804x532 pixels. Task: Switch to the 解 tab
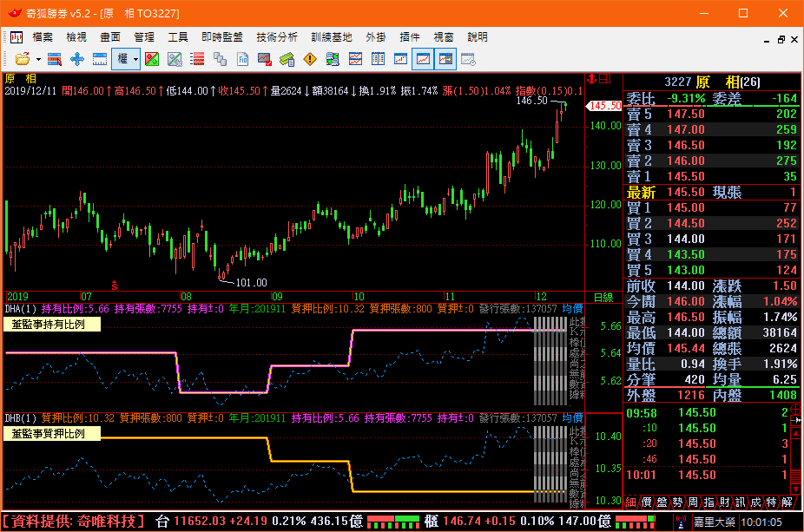click(788, 502)
